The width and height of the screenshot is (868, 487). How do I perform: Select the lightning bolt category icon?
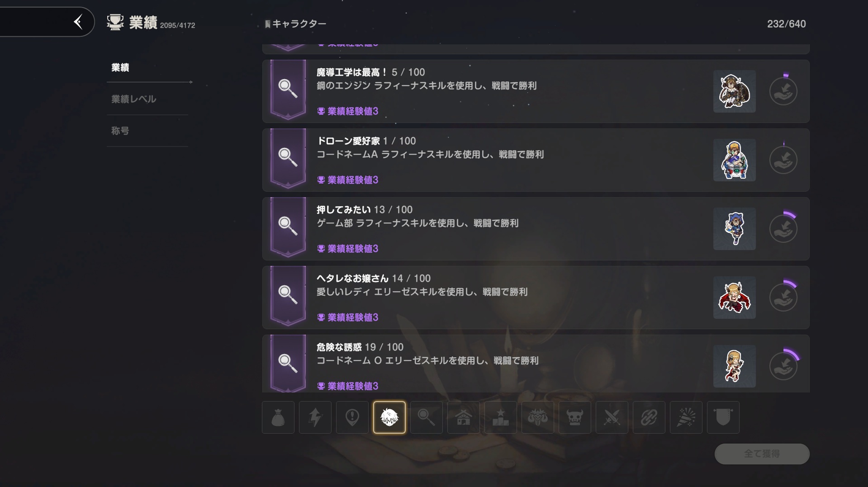[315, 417]
